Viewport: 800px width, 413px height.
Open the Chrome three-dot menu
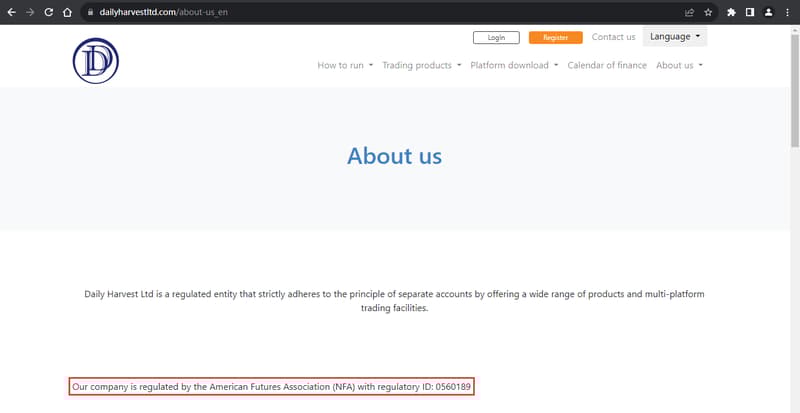click(x=788, y=12)
